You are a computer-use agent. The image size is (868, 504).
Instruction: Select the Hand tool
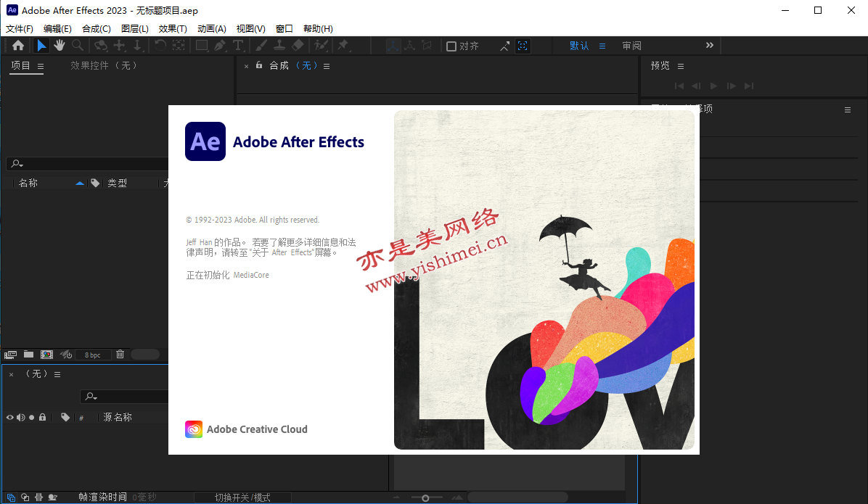point(59,46)
